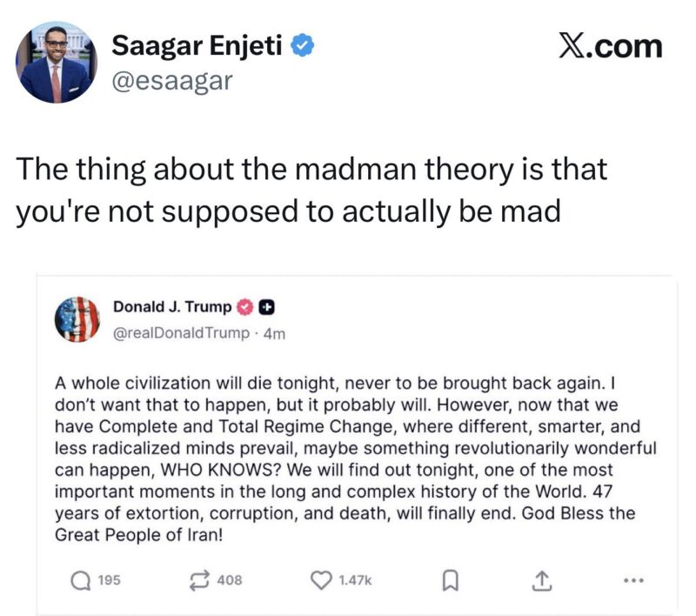Open Saagar Enjeti's profile photo
696x616 pixels.
point(56,64)
